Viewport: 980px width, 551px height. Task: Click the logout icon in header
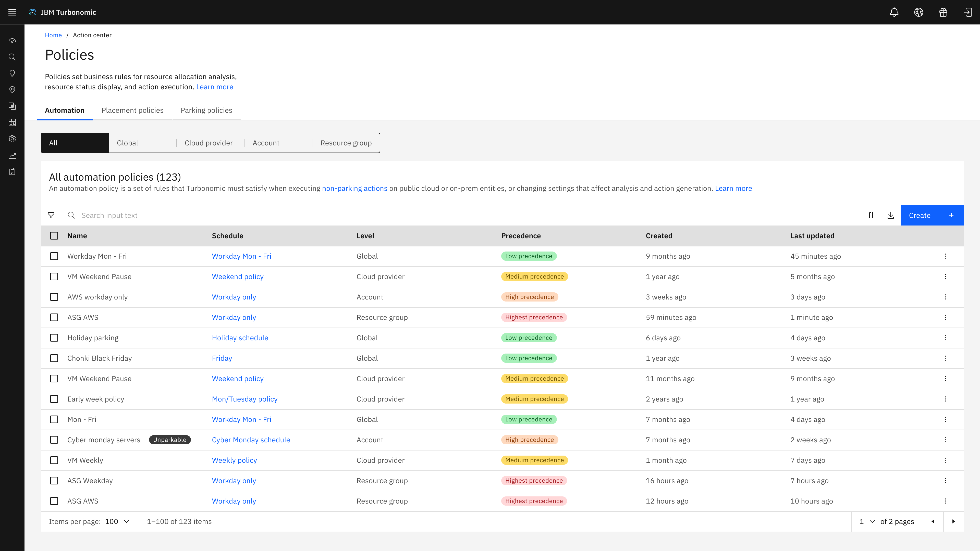[967, 12]
